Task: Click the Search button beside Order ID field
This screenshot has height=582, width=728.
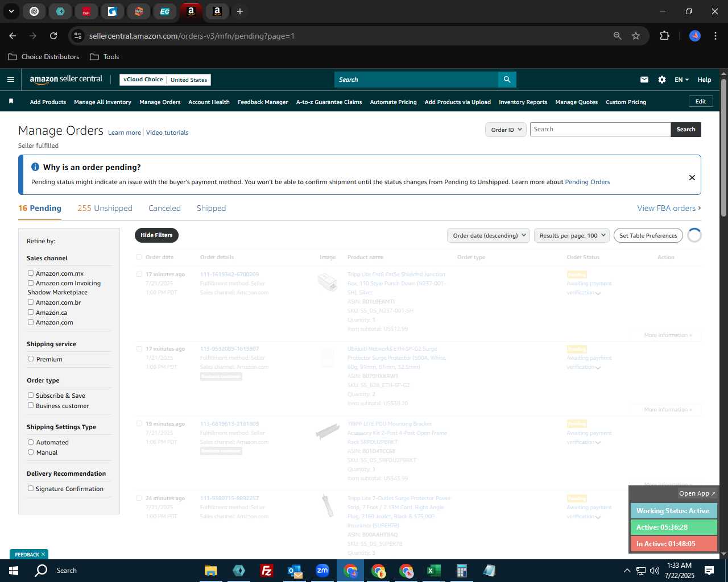Action: pos(686,130)
